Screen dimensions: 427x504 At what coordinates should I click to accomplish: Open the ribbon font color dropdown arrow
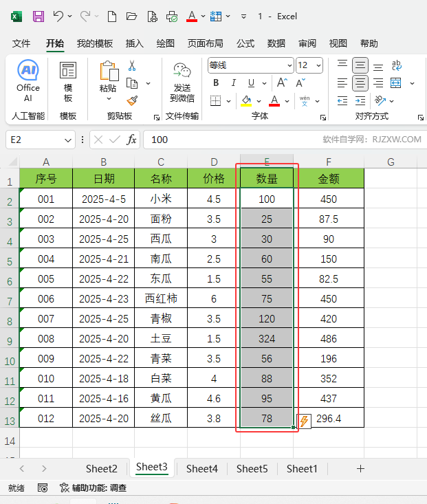click(287, 101)
